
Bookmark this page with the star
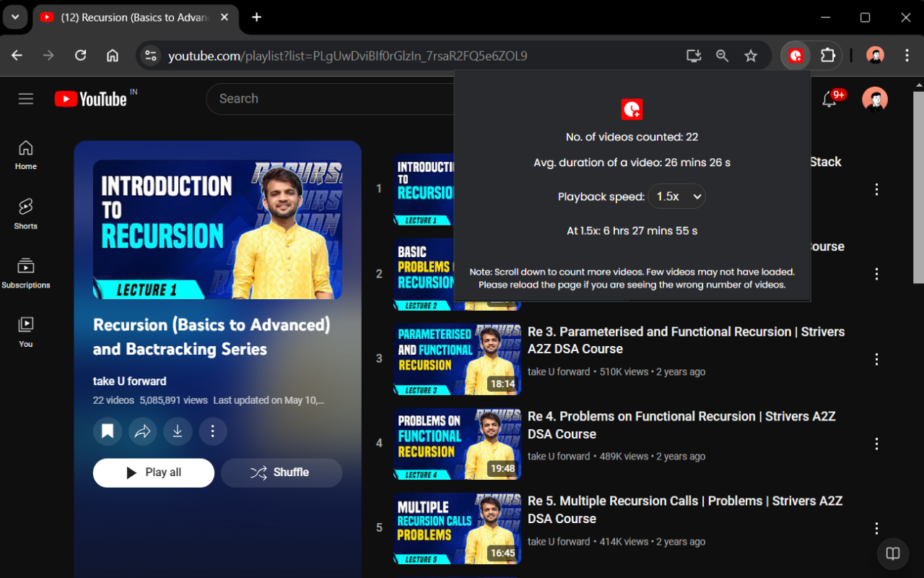point(751,56)
